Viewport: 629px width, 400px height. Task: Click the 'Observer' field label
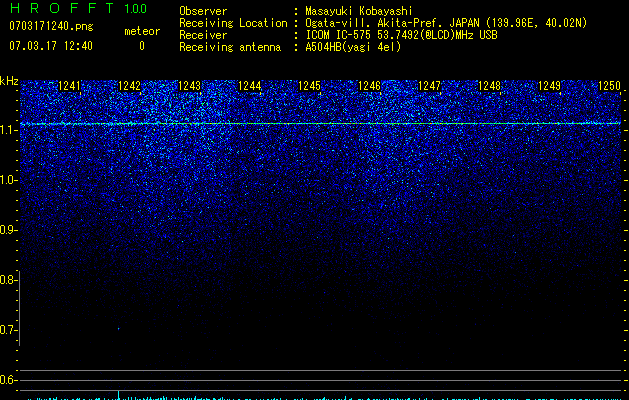pos(203,11)
